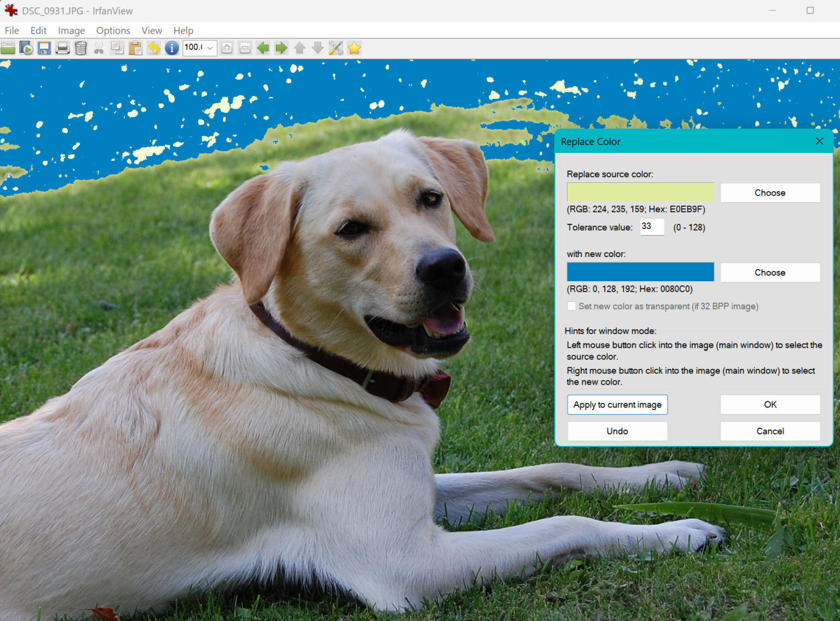Click the blue new color swatch
Image resolution: width=840 pixels, height=621 pixels.
coord(640,272)
